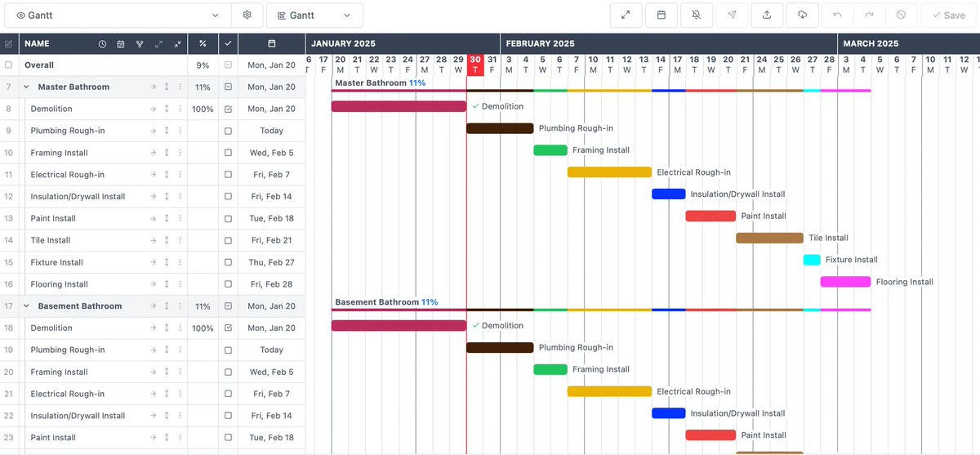
Task: Click the magenta Flooring Install Gantt bar
Action: pos(846,282)
